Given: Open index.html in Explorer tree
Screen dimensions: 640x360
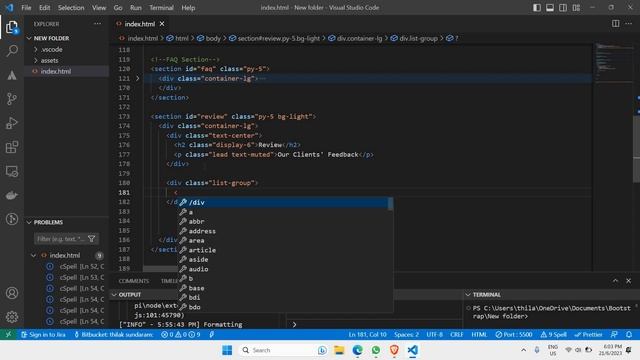Looking at the screenshot, I should point(56,71).
